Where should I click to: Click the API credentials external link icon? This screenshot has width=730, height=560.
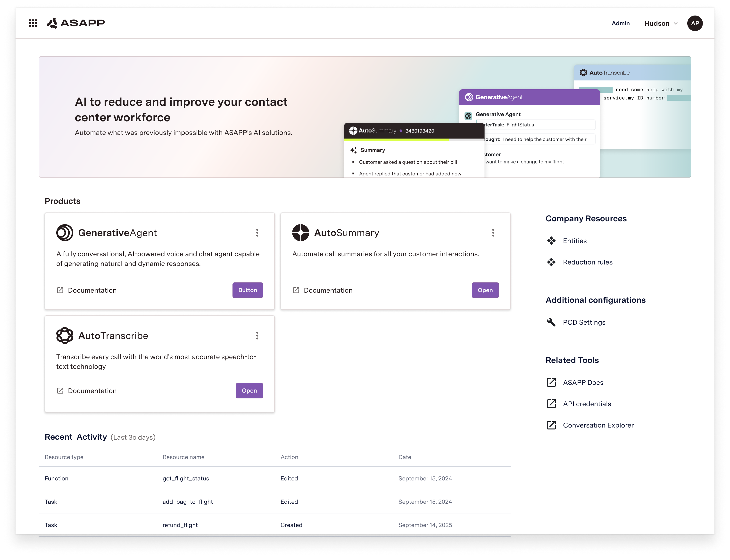[x=551, y=404]
